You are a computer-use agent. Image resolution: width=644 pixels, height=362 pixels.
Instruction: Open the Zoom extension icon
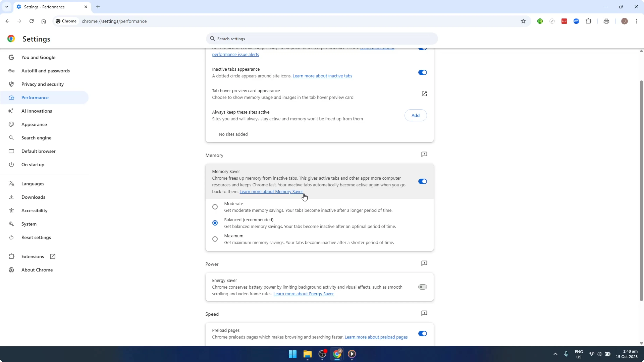pyautogui.click(x=576, y=21)
